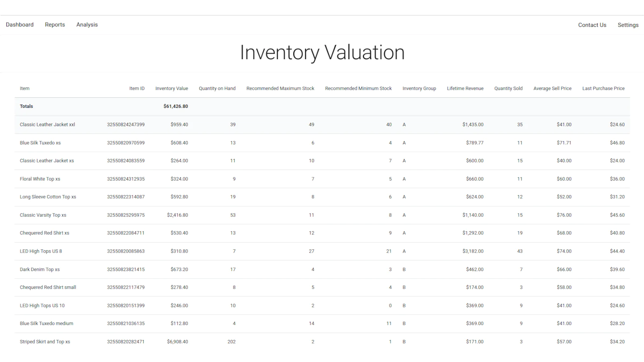
Task: Click the last purchase price $45.60
Action: pyautogui.click(x=617, y=215)
